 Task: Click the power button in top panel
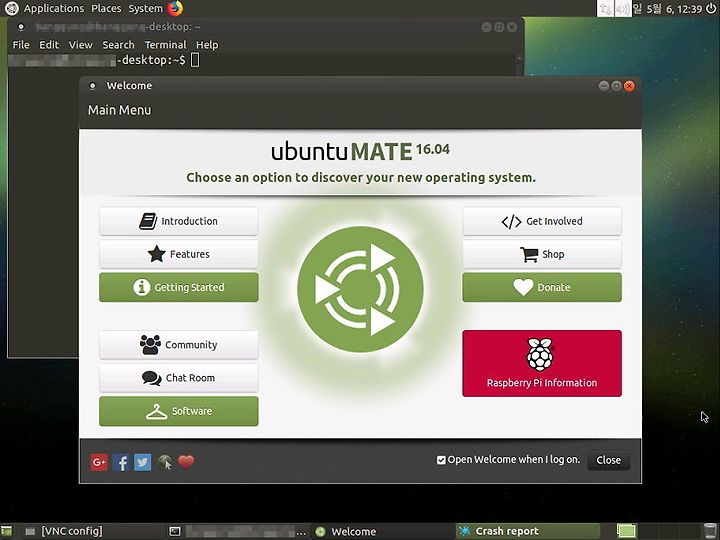coord(711,8)
